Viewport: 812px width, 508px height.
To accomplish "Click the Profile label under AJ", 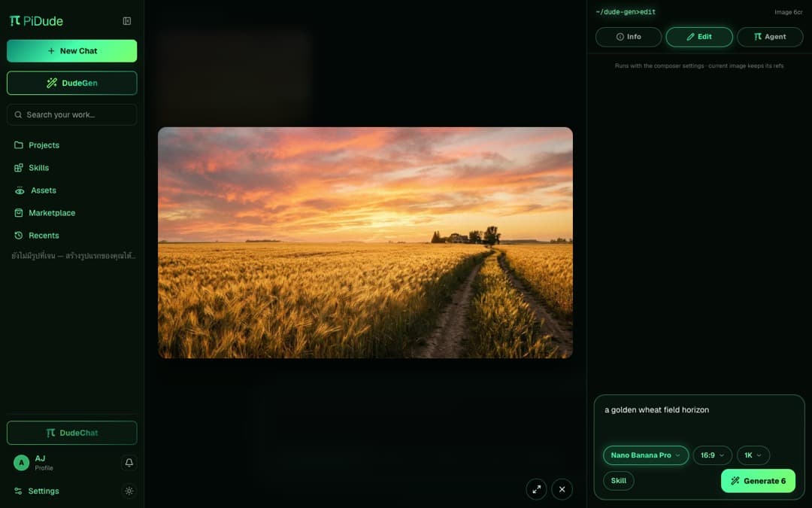I will click(x=44, y=468).
